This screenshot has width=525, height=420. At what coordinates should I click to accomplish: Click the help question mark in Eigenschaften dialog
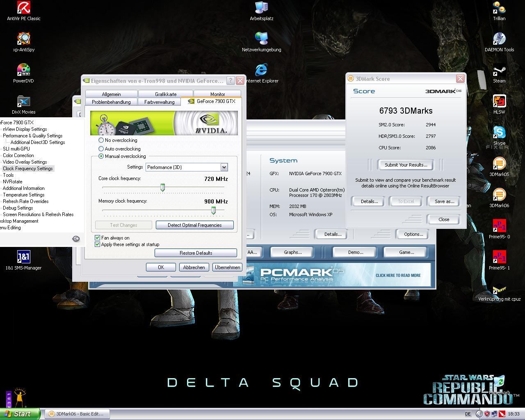pos(231,80)
